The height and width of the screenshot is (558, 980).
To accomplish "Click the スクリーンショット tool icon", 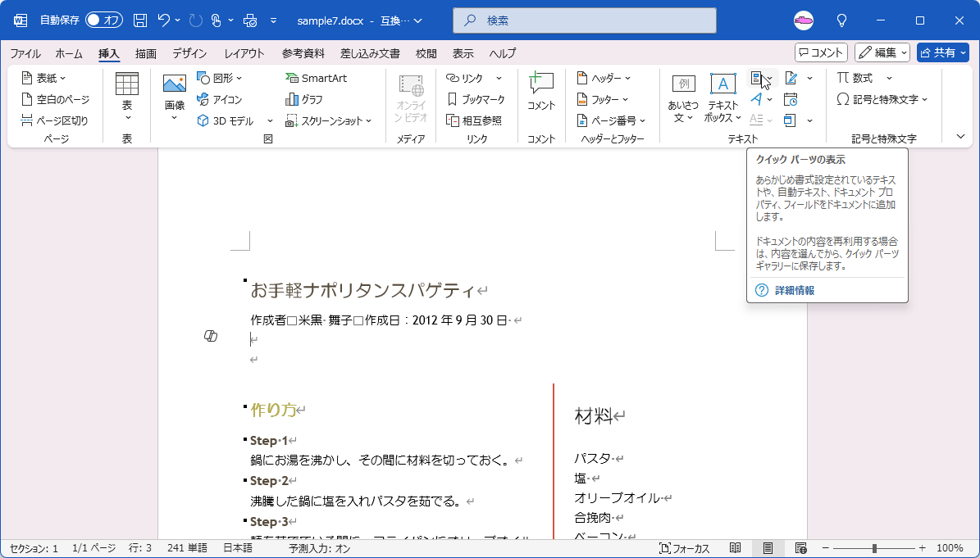I will 290,120.
